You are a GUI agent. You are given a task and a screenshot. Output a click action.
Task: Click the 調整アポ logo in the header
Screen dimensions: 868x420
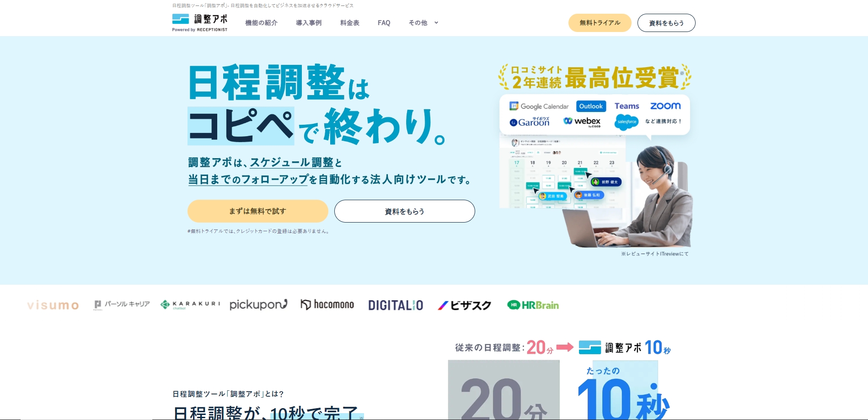click(199, 23)
